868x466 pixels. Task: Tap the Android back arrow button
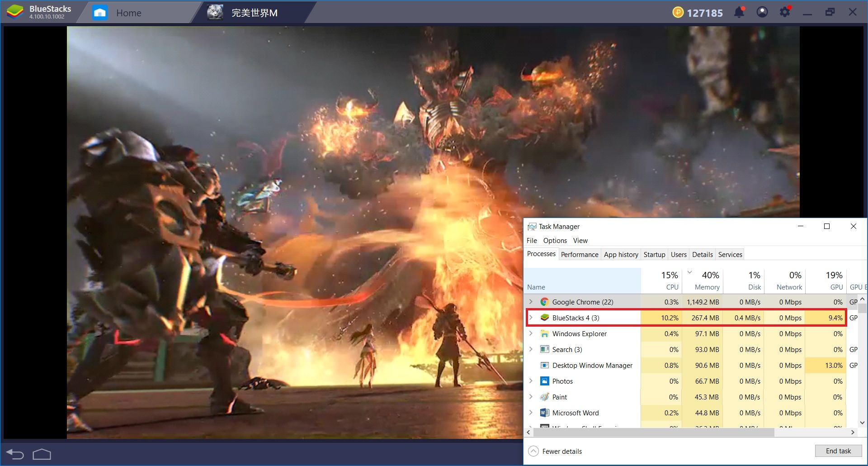[x=15, y=454]
